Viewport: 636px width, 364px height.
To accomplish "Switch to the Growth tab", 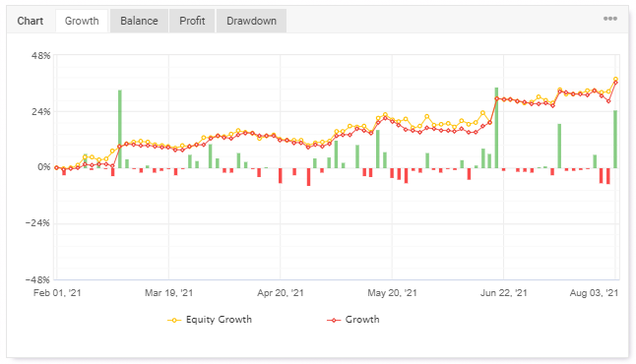I will pyautogui.click(x=82, y=21).
